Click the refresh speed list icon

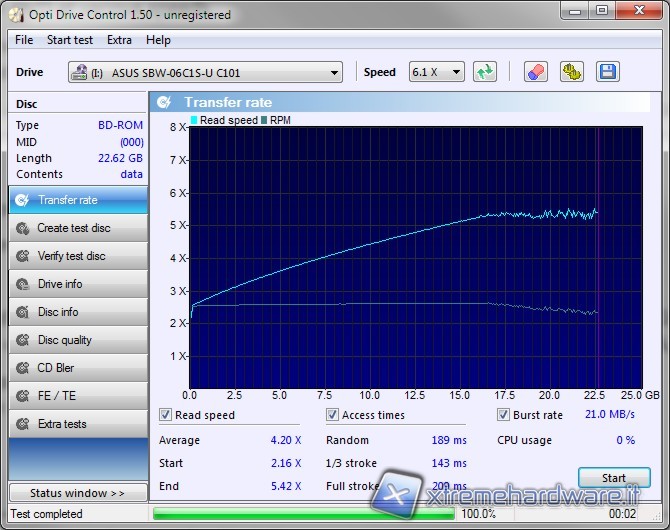[x=485, y=72]
